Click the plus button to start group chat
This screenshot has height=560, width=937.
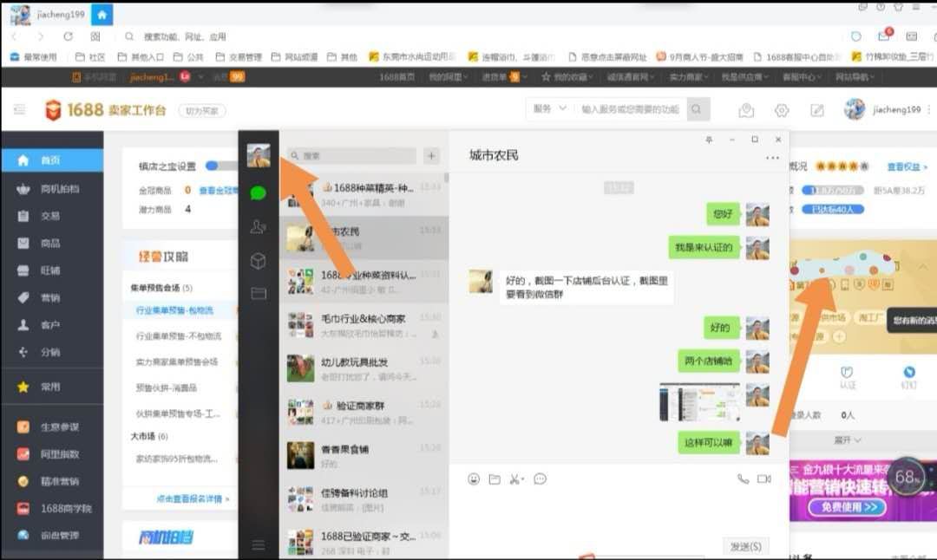point(431,156)
